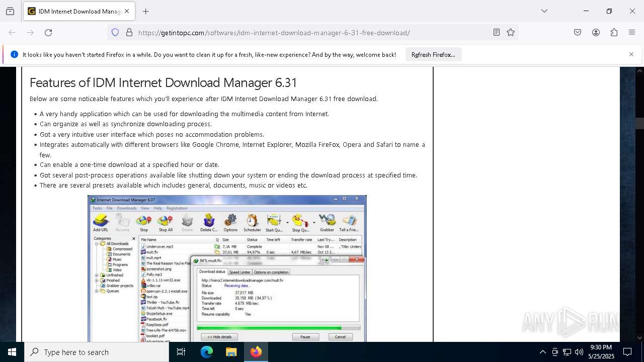Open File Explorer from the taskbar
The image size is (644, 362).
point(231,352)
